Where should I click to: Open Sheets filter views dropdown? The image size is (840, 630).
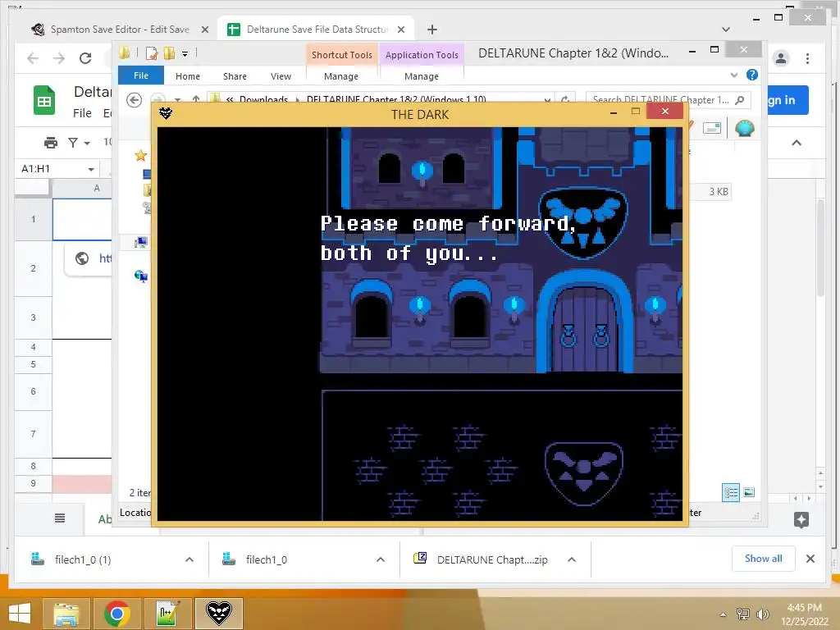pos(79,143)
